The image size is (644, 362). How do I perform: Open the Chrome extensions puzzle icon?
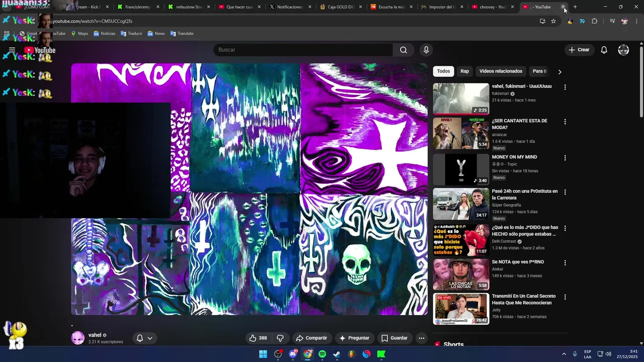pos(595,21)
